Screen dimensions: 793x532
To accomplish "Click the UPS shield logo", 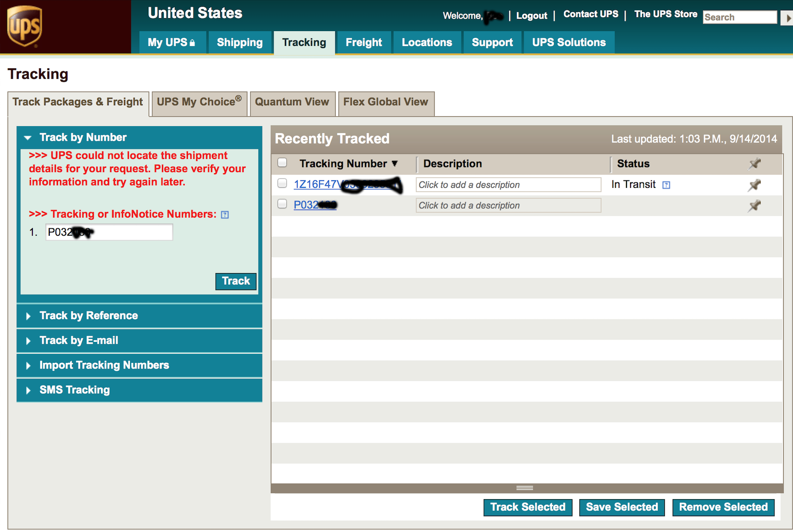I will click(x=24, y=26).
